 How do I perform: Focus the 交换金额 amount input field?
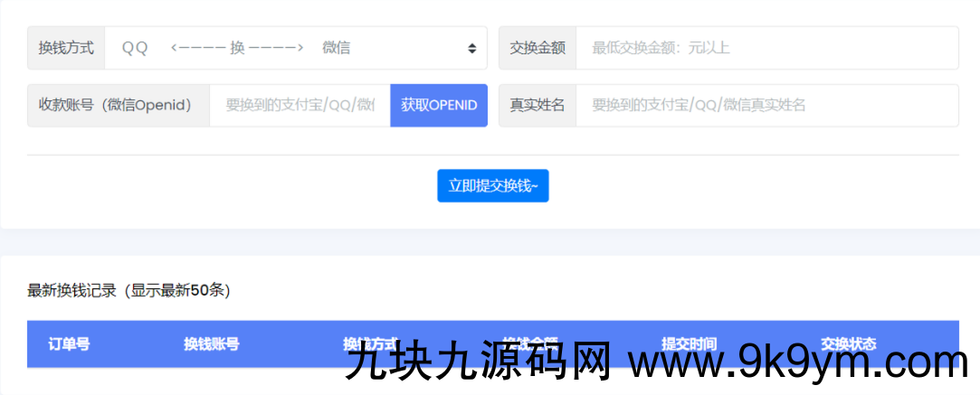[x=766, y=48]
